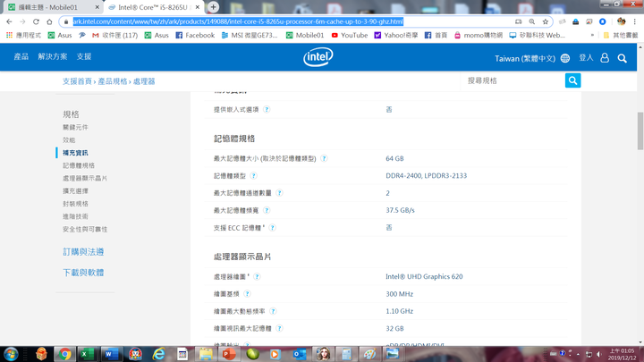
Task: Open site search magnifier in header
Action: pos(623,58)
